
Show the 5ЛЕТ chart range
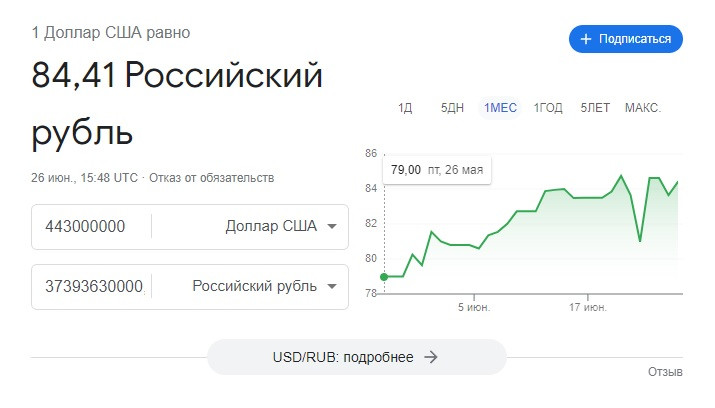tap(595, 108)
